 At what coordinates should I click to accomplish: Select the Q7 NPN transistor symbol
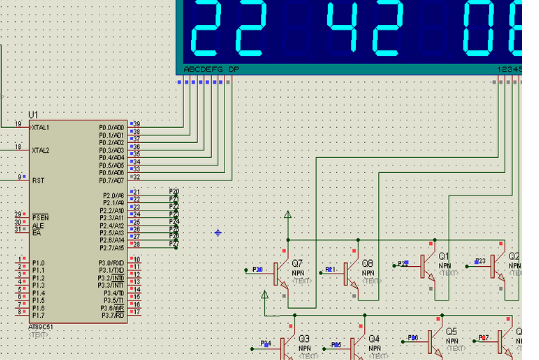pyautogui.click(x=281, y=274)
